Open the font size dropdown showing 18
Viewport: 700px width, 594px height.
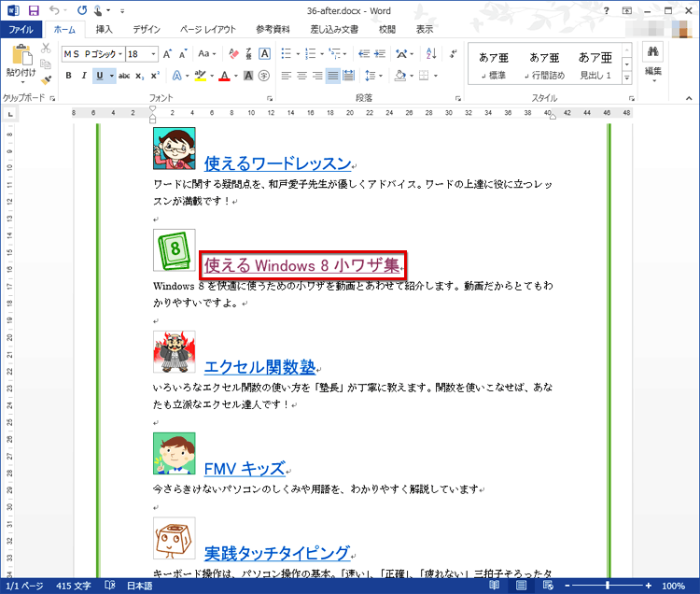153,54
